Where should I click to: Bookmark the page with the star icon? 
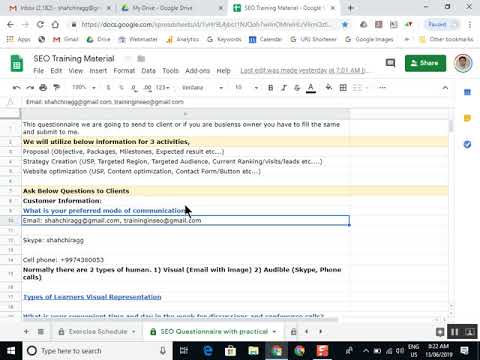click(x=345, y=24)
